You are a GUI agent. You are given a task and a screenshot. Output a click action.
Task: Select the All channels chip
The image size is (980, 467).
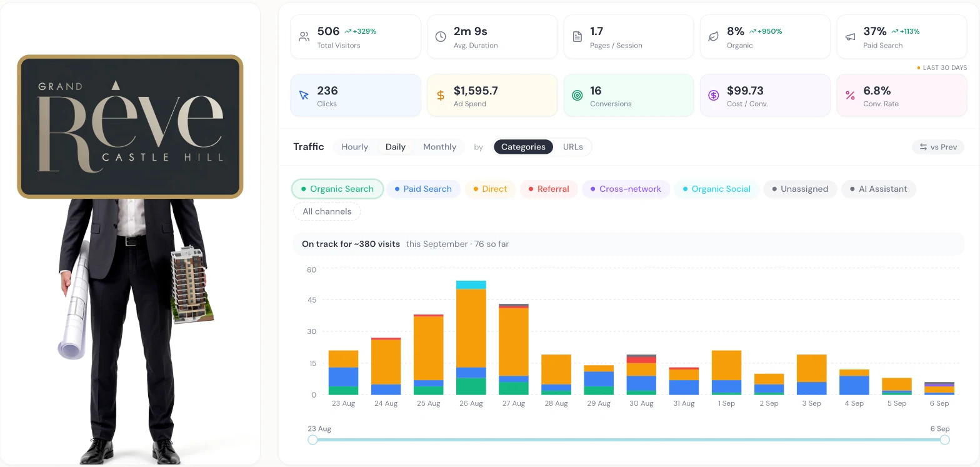tap(327, 211)
